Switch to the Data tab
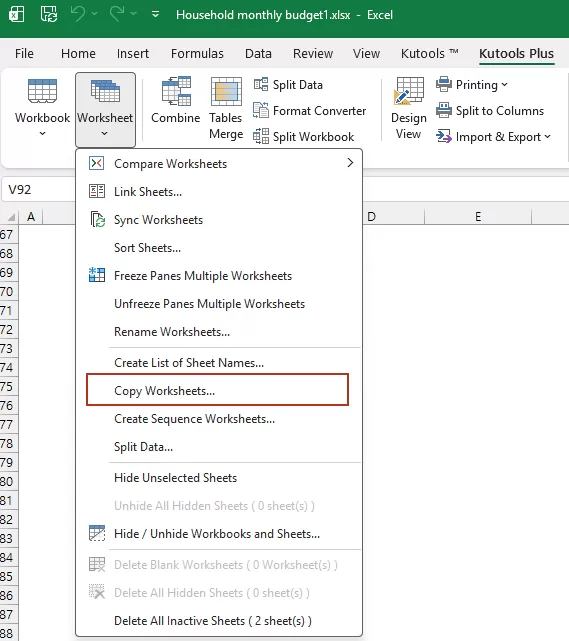The width and height of the screenshot is (569, 641). coord(258,54)
